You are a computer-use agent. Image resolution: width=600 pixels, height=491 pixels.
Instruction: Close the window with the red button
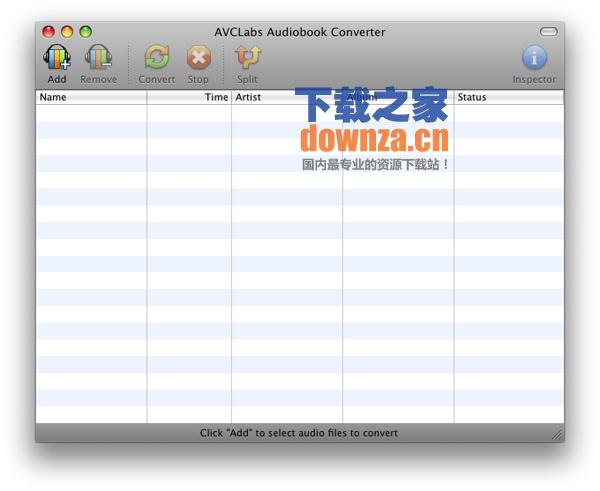pyautogui.click(x=49, y=32)
